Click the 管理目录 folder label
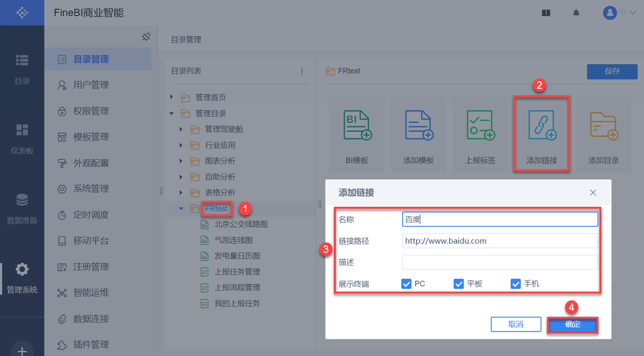644x356 pixels. [x=211, y=114]
